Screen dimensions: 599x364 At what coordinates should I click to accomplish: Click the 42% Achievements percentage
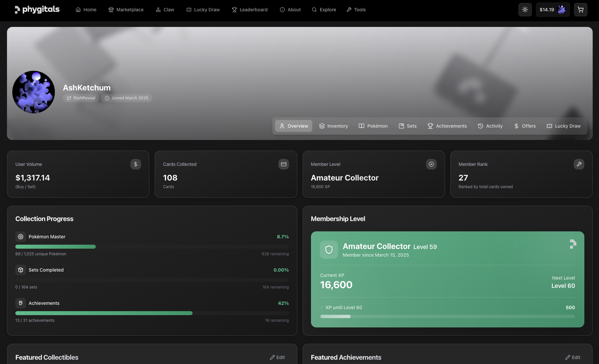283,303
